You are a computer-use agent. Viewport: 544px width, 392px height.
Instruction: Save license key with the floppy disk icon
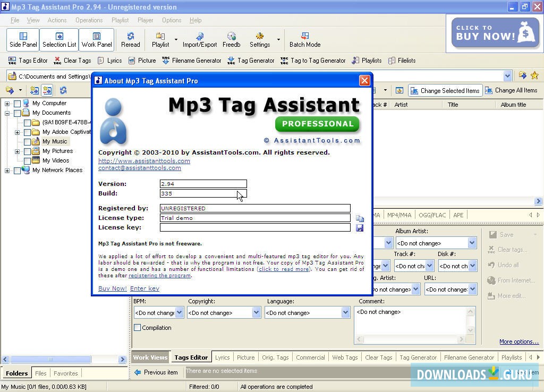[360, 227]
